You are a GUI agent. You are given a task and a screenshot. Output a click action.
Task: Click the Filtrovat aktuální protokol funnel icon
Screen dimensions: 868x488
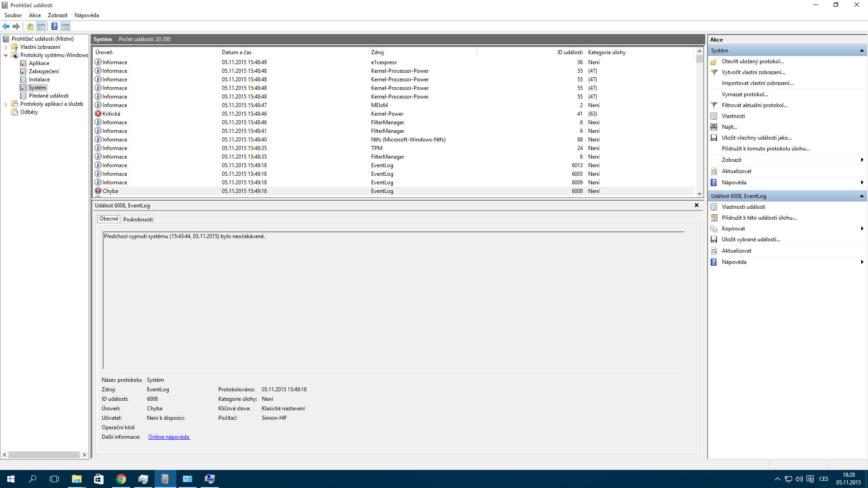click(x=714, y=105)
